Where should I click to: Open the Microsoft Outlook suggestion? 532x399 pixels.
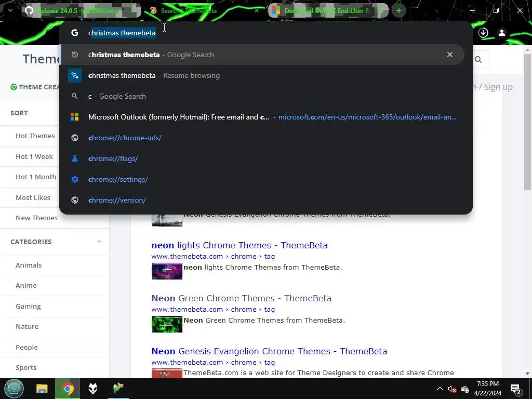(x=262, y=117)
